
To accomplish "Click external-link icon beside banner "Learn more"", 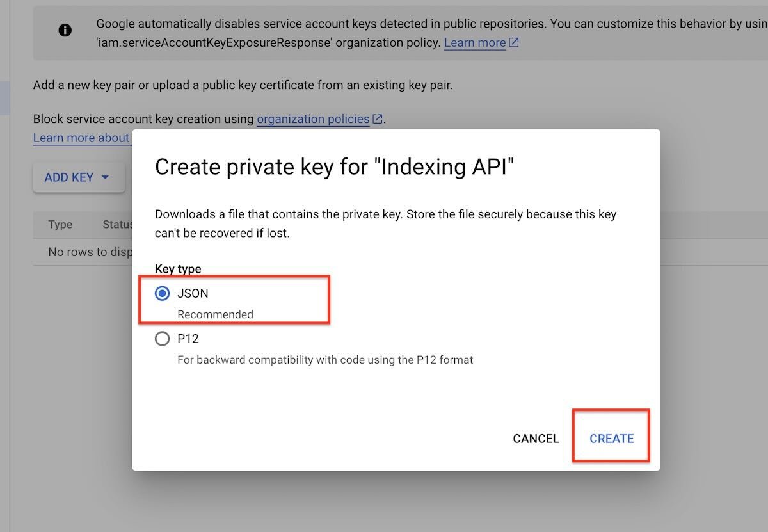I will (514, 43).
